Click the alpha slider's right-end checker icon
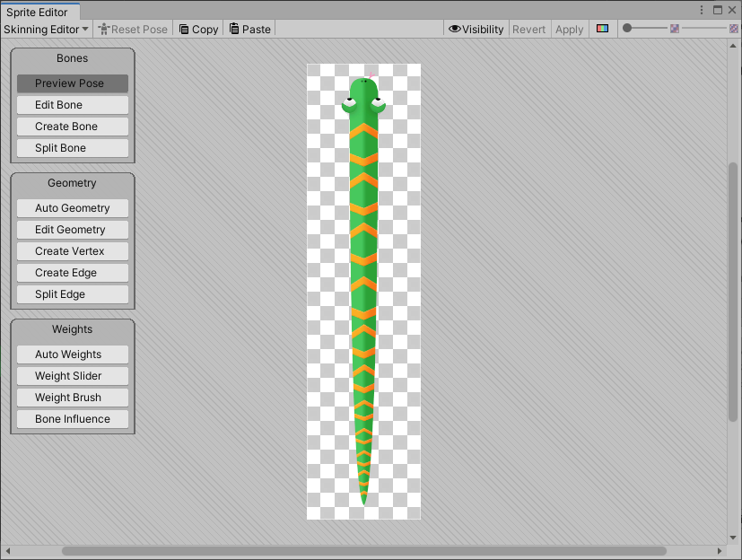The width and height of the screenshot is (742, 560). point(733,29)
